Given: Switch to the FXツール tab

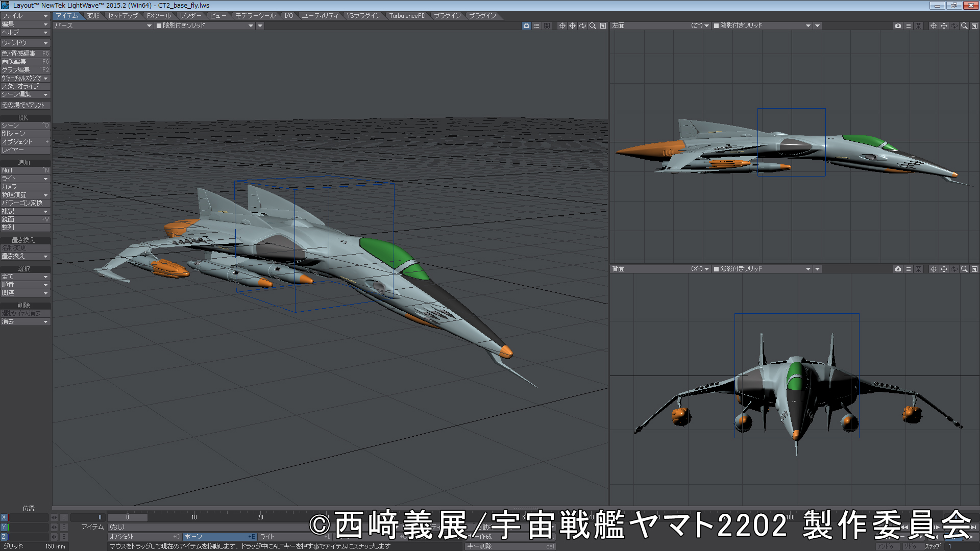Looking at the screenshot, I should (159, 16).
